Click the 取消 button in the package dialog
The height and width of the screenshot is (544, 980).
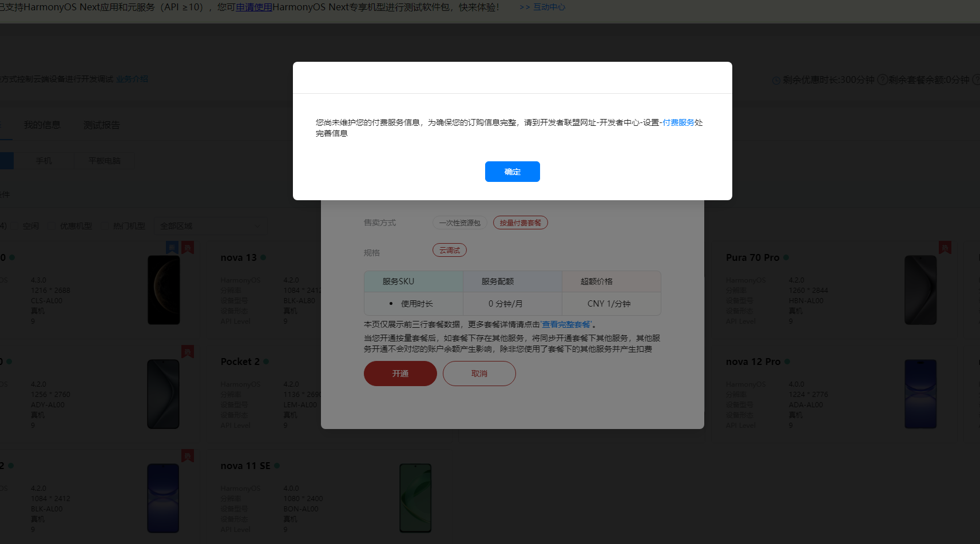[479, 374]
